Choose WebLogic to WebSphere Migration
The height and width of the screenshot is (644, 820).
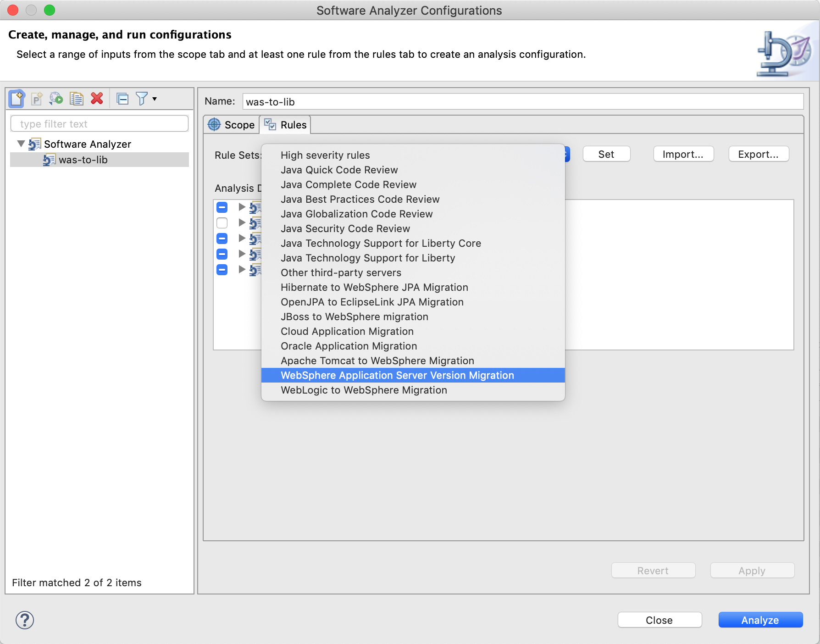click(413, 390)
